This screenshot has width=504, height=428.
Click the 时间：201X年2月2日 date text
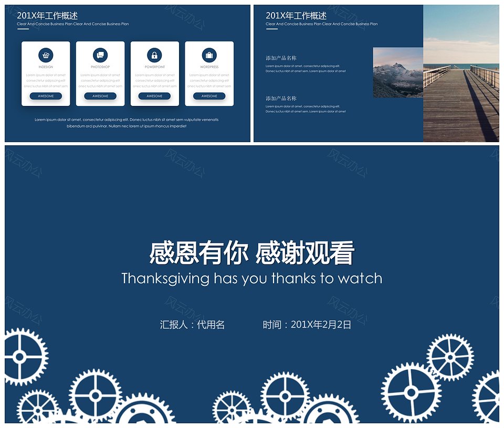coord(307,325)
